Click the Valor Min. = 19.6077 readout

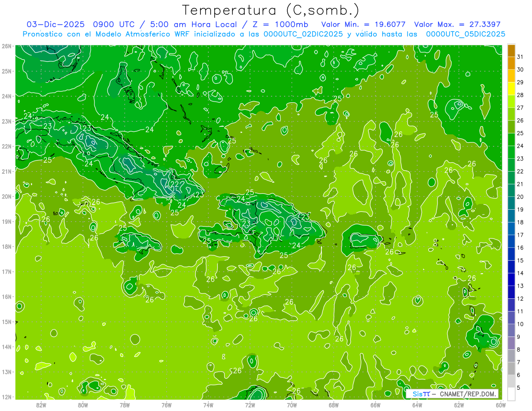(363, 24)
